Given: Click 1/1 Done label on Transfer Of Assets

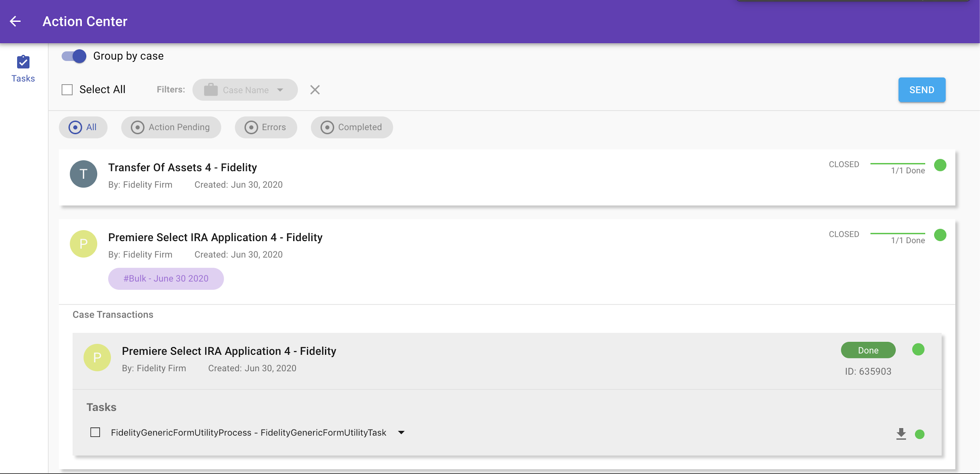Looking at the screenshot, I should click(908, 171).
